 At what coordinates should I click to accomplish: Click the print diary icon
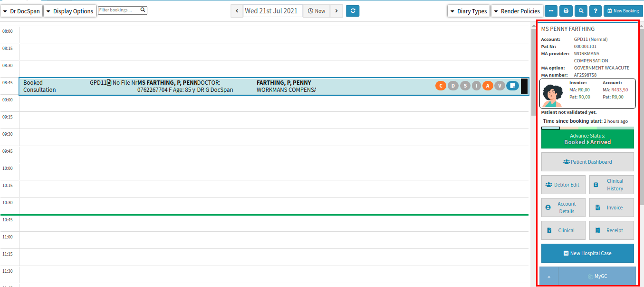coord(566,11)
